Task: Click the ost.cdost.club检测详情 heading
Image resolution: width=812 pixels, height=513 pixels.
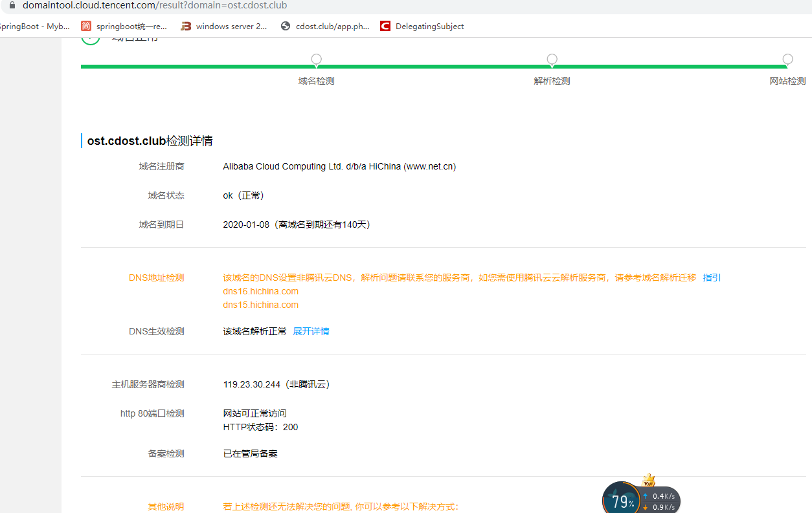Action: click(x=150, y=141)
